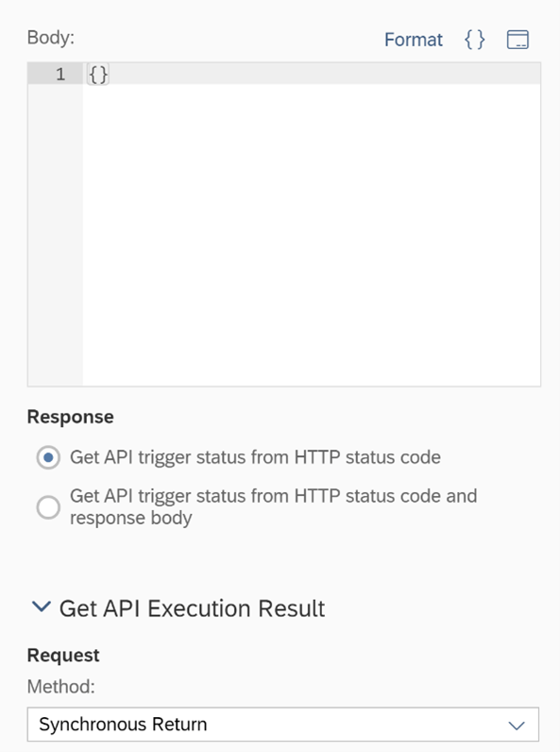Image resolution: width=560 pixels, height=752 pixels.
Task: Click the Get API Execution Result section title
Action: [x=192, y=608]
